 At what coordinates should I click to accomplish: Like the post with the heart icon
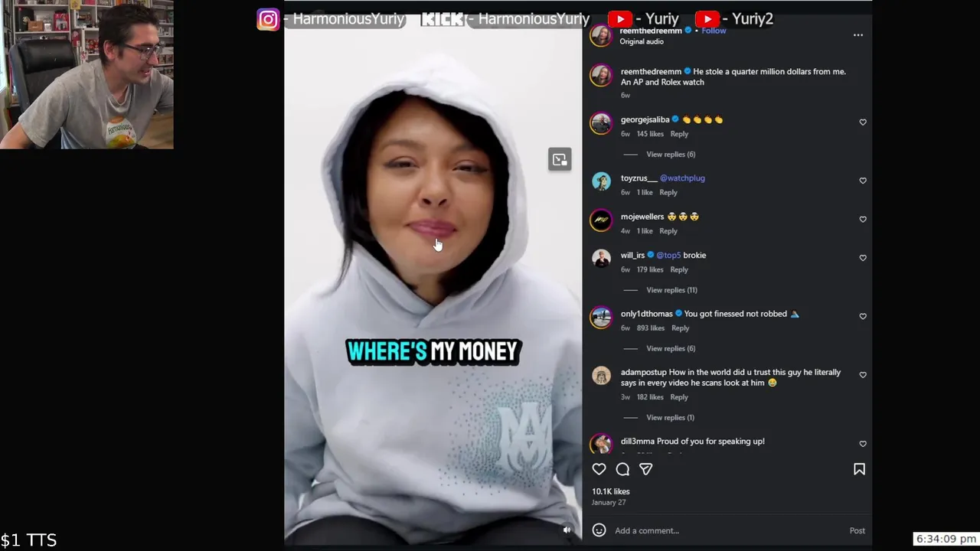[599, 469]
